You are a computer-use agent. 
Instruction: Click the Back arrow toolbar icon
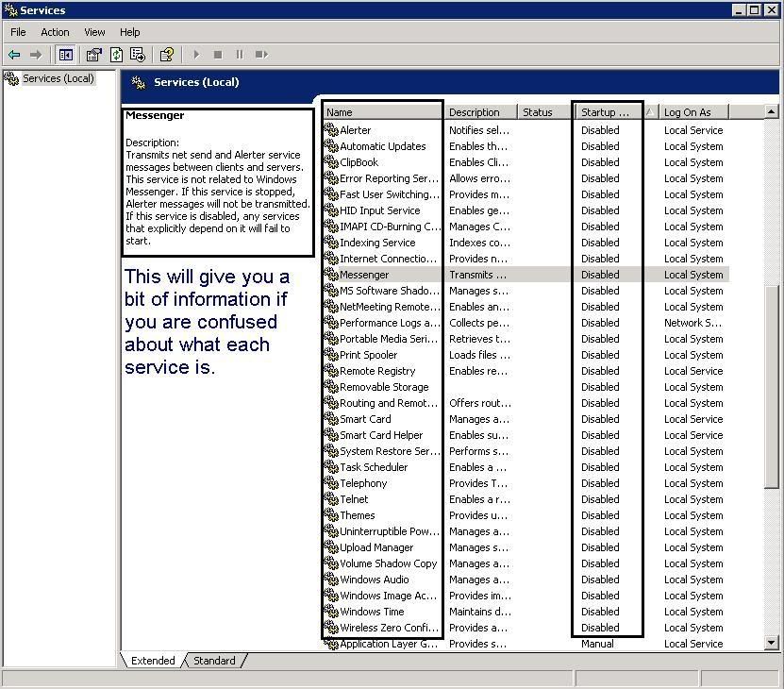point(14,55)
